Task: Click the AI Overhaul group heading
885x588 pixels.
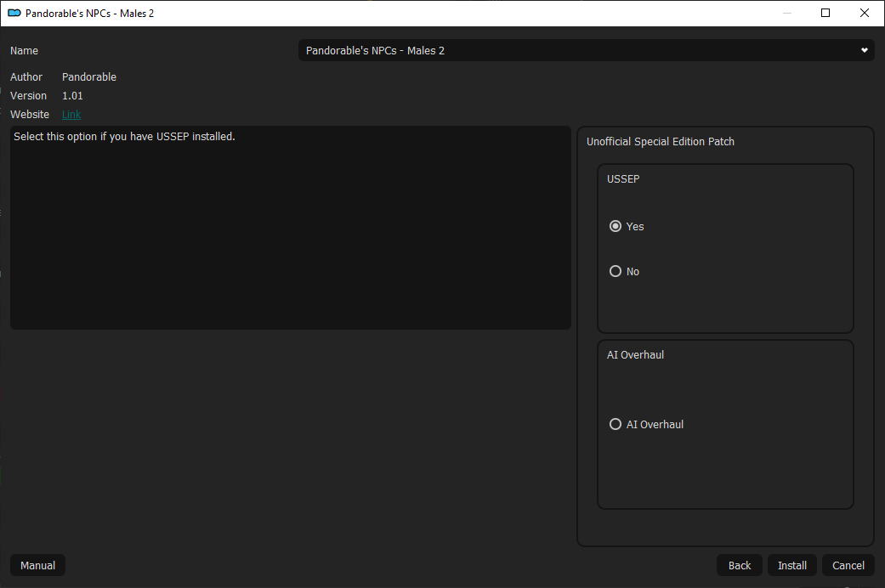Action: pos(635,355)
